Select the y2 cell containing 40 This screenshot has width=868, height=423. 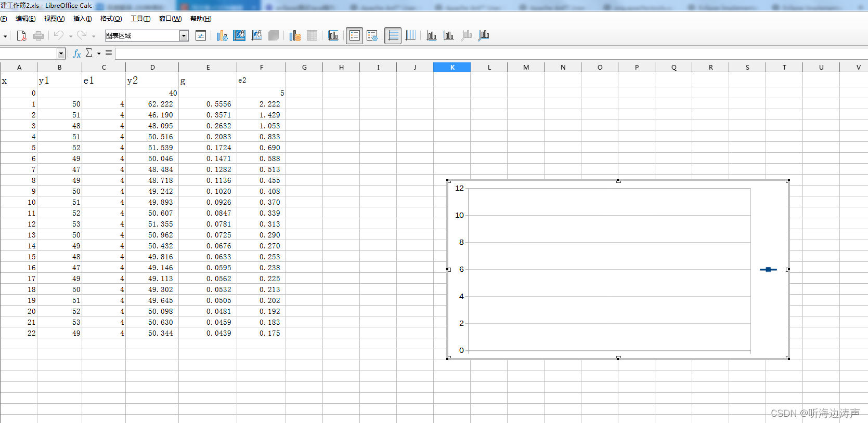pos(152,93)
